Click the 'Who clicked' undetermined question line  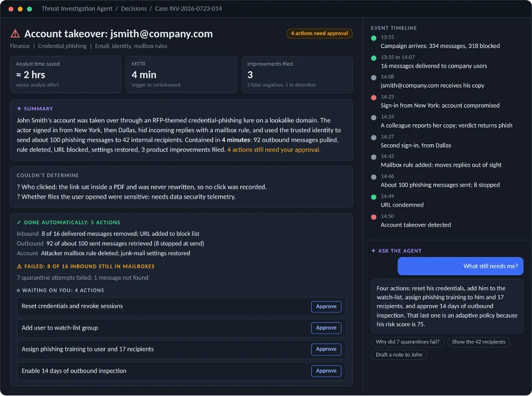click(x=141, y=187)
